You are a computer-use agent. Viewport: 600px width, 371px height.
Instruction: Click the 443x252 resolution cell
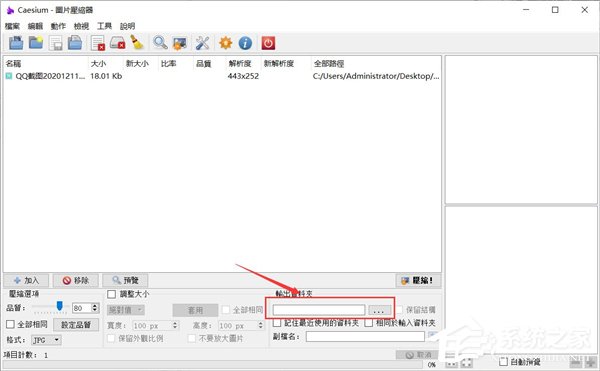click(x=243, y=76)
